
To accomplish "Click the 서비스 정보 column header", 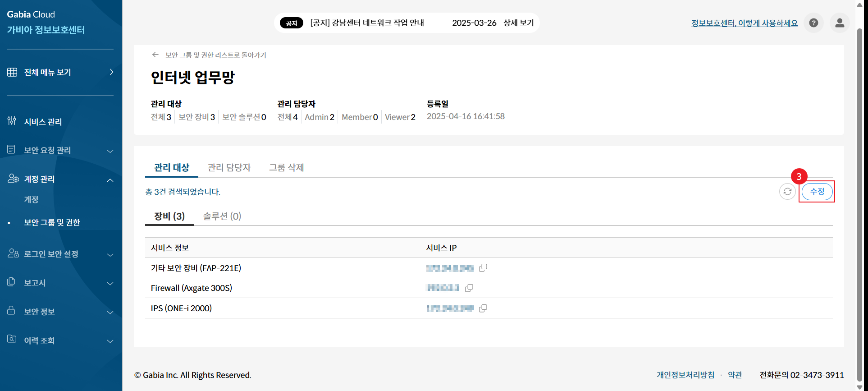I will [170, 248].
